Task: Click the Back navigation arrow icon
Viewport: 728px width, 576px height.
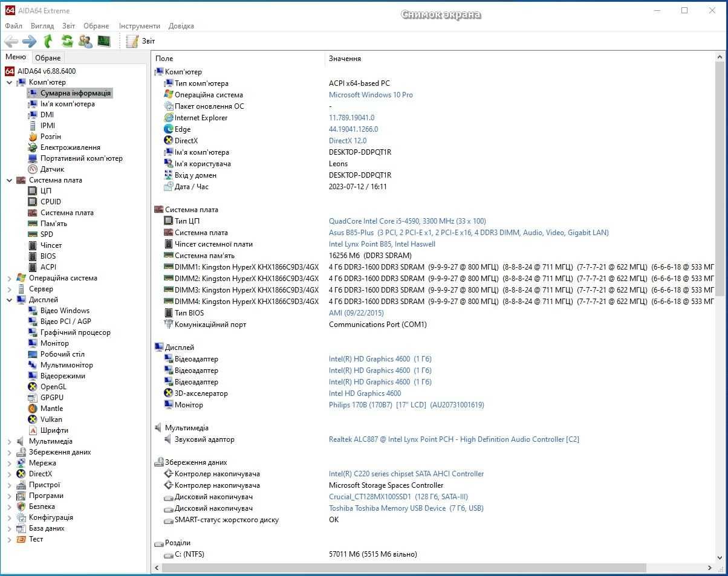Action: pyautogui.click(x=11, y=41)
